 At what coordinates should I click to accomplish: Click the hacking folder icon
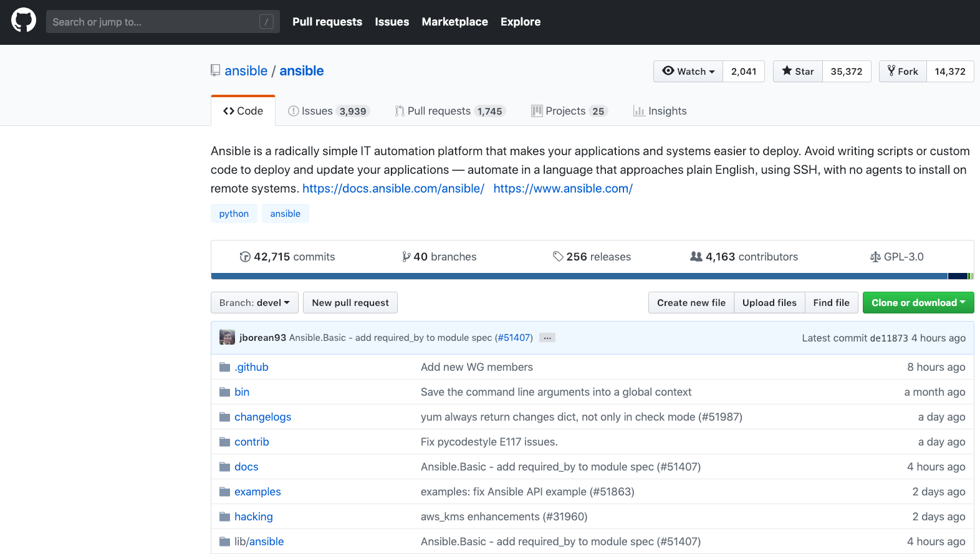[x=225, y=517]
